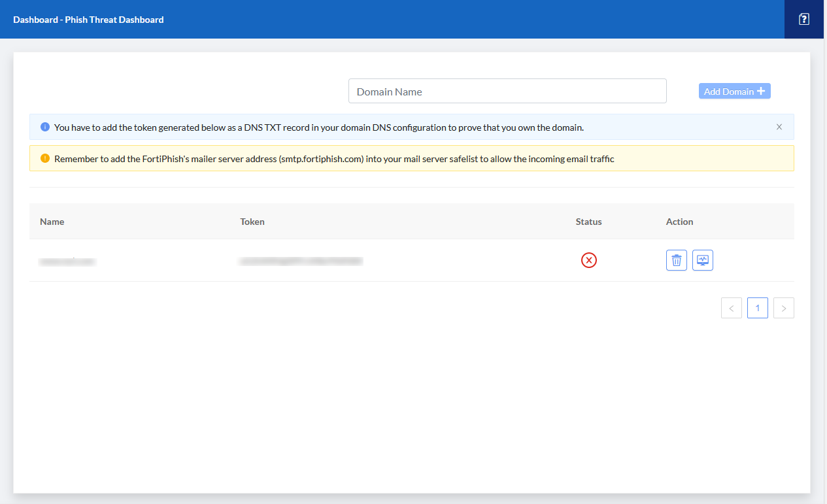Image resolution: width=827 pixels, height=504 pixels.
Task: Delete the domain using the trash icon
Action: 676,260
